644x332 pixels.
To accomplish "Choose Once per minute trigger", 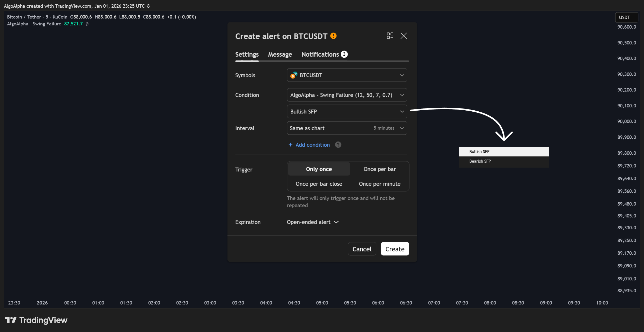I will coord(379,184).
